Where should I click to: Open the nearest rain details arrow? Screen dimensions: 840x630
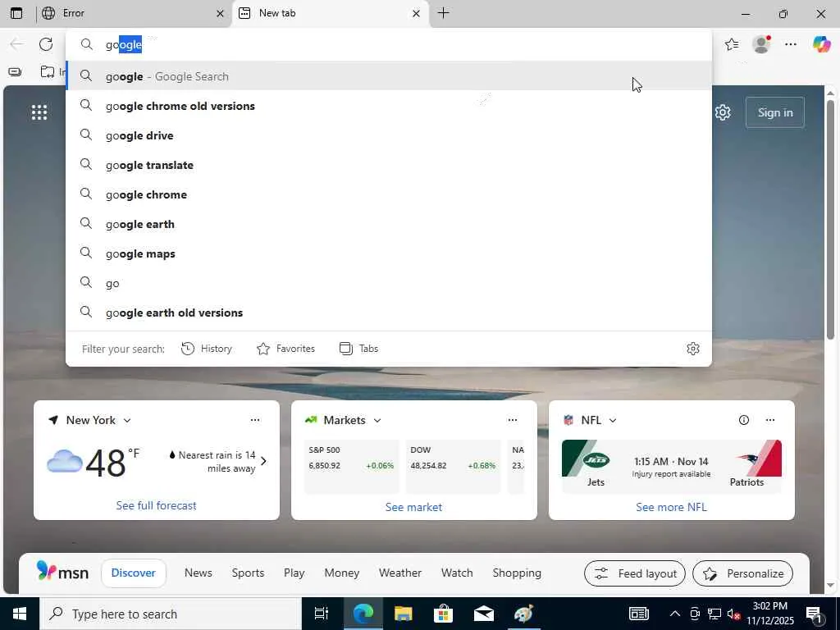[263, 461]
